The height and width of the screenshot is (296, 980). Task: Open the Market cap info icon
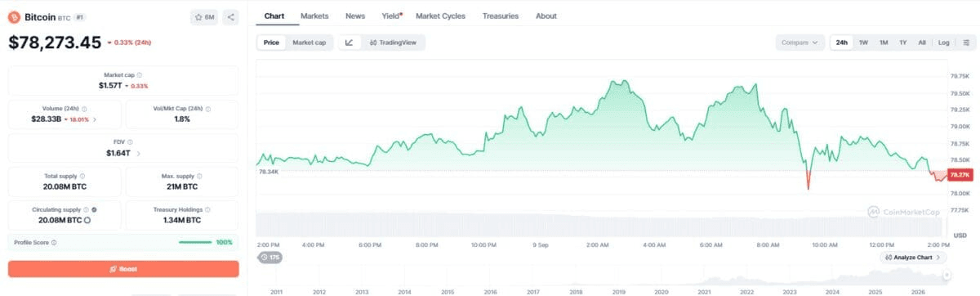point(140,75)
